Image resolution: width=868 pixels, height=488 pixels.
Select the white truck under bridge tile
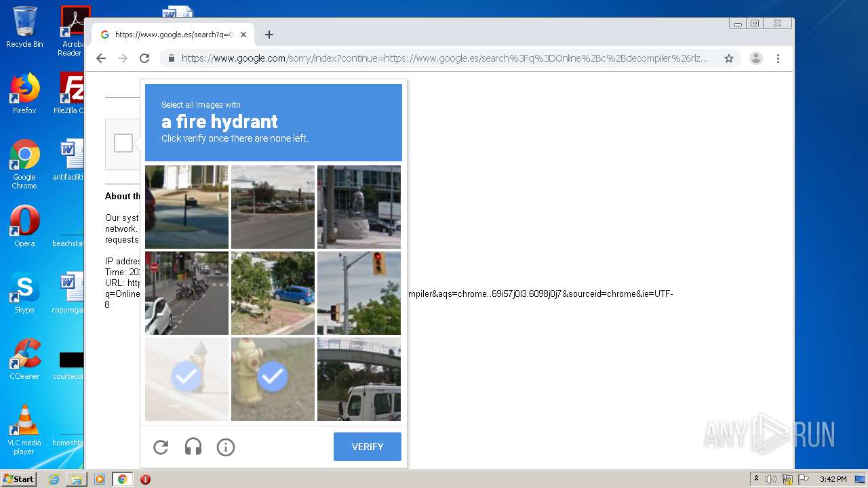click(359, 379)
